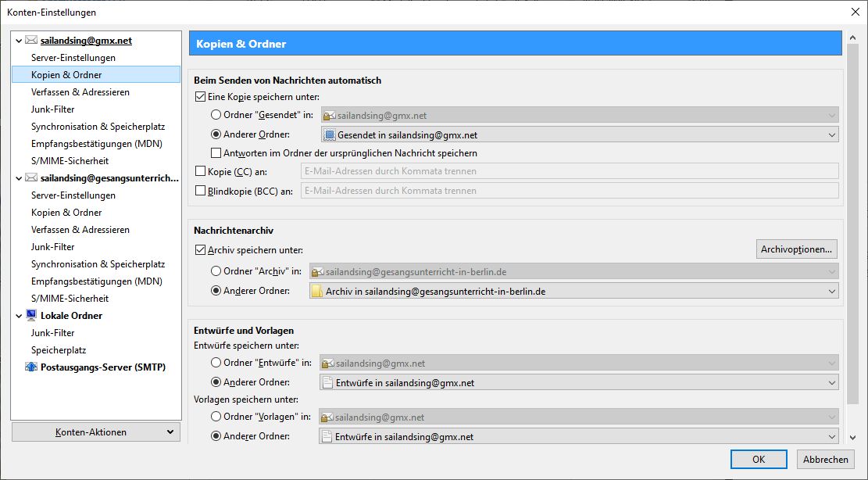The image size is (868, 480).
Task: Click the Archivoptionen button
Action: click(x=797, y=249)
